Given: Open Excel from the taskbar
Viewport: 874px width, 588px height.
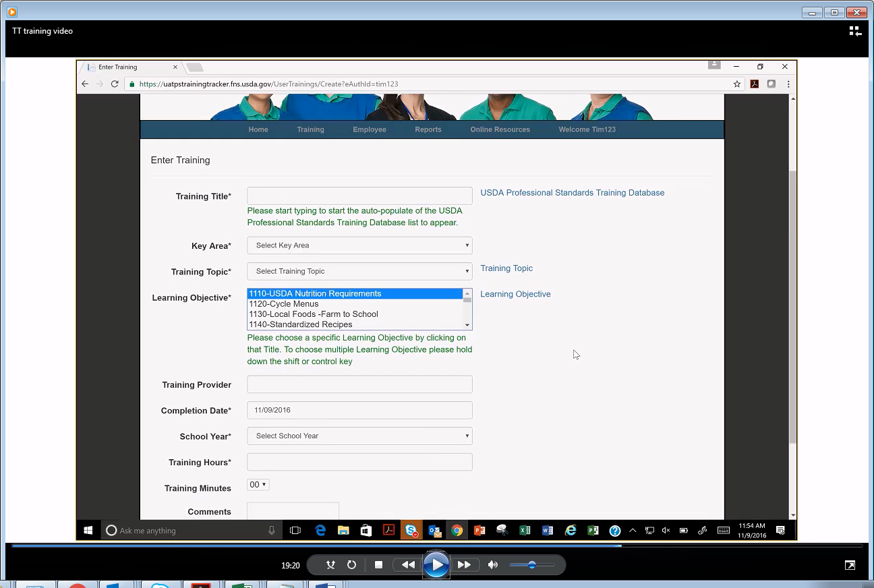Looking at the screenshot, I should 525,531.
